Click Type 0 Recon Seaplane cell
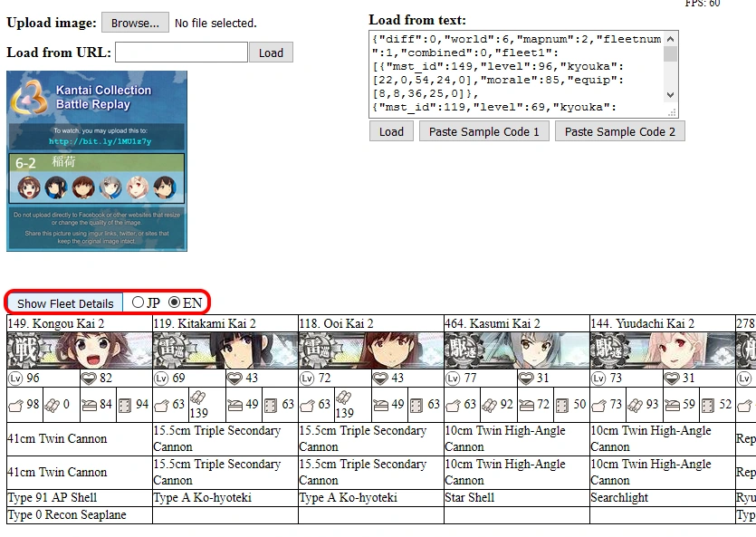The image size is (756, 537). tap(80, 515)
